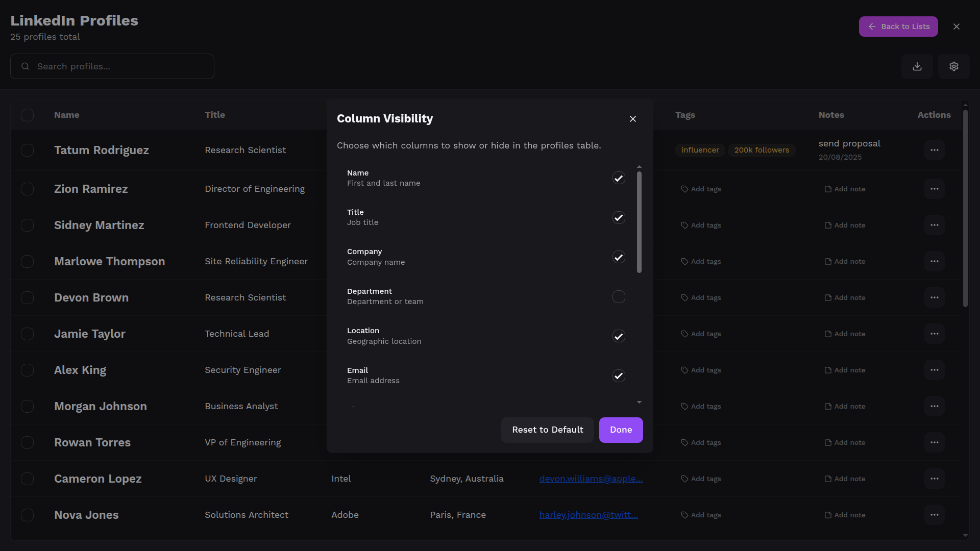The width and height of the screenshot is (980, 551).
Task: Toggle the Location column checkbox
Action: point(619,336)
